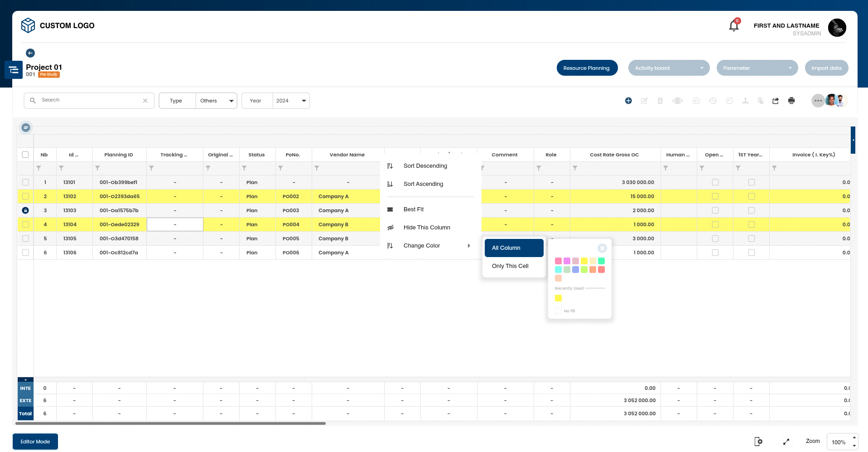
Task: Click the share/export icon in toolbar
Action: click(x=776, y=101)
